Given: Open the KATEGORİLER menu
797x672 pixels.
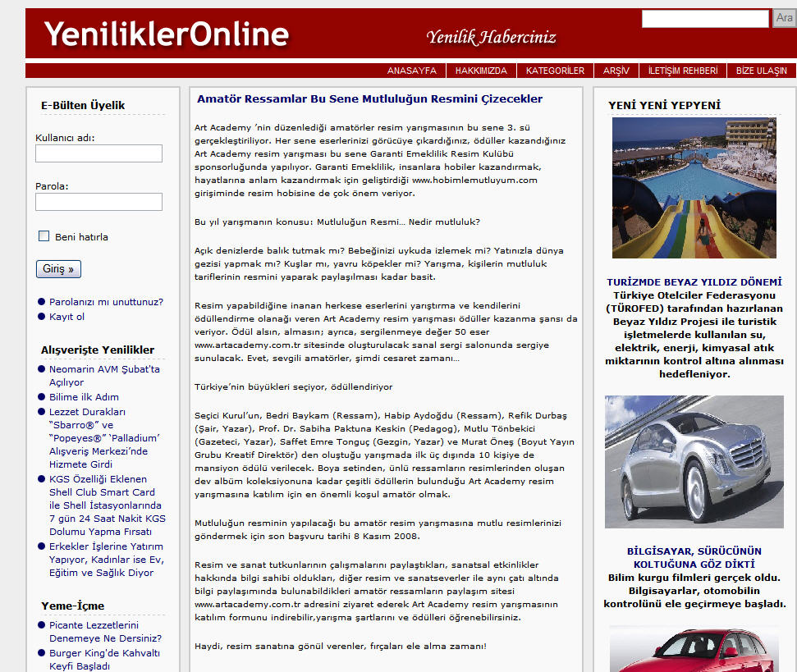Looking at the screenshot, I should click(x=555, y=71).
